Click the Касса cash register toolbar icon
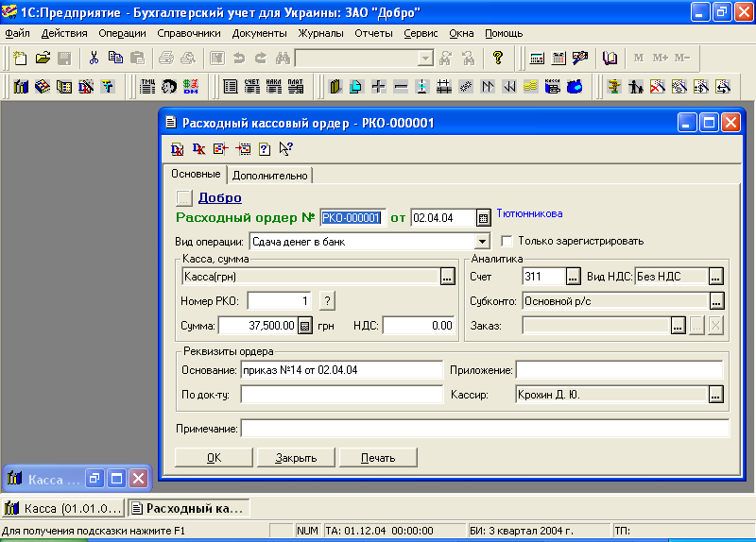The height and width of the screenshot is (542, 756). (x=553, y=87)
